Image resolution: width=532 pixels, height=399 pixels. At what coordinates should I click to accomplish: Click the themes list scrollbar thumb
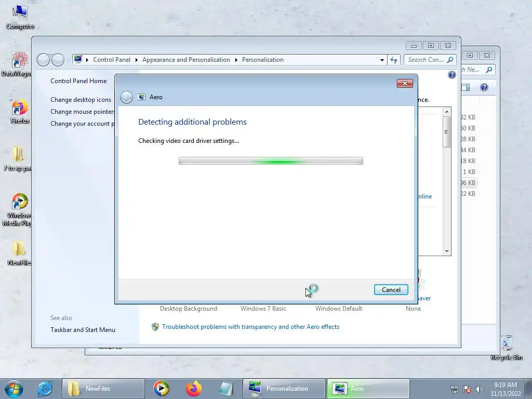447,131
